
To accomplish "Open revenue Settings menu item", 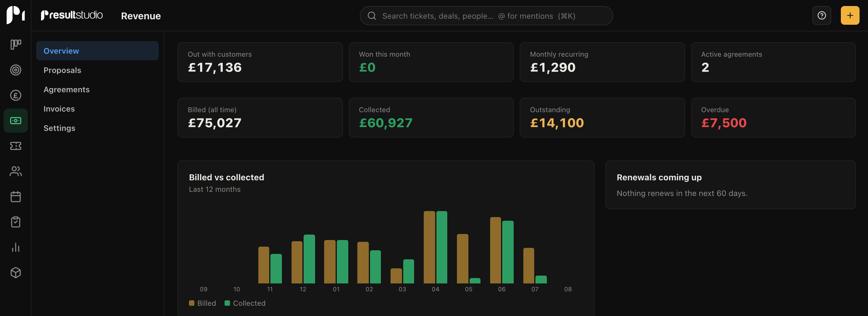I will coord(97,128).
